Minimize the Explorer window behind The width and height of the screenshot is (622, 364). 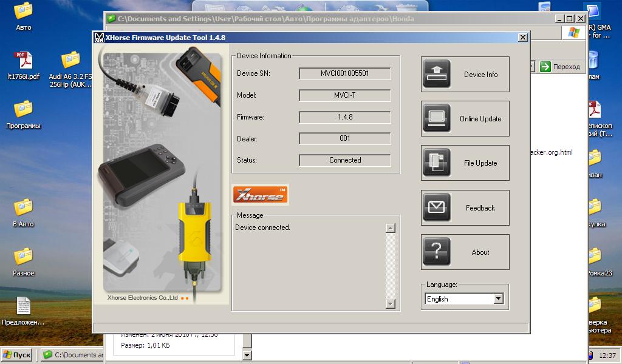559,19
